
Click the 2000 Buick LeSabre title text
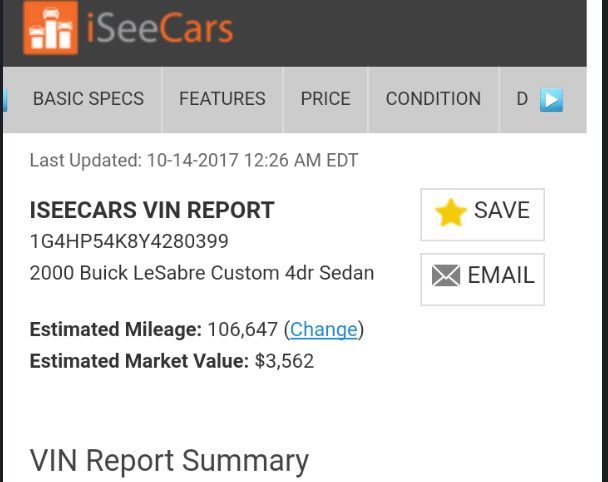coord(202,273)
